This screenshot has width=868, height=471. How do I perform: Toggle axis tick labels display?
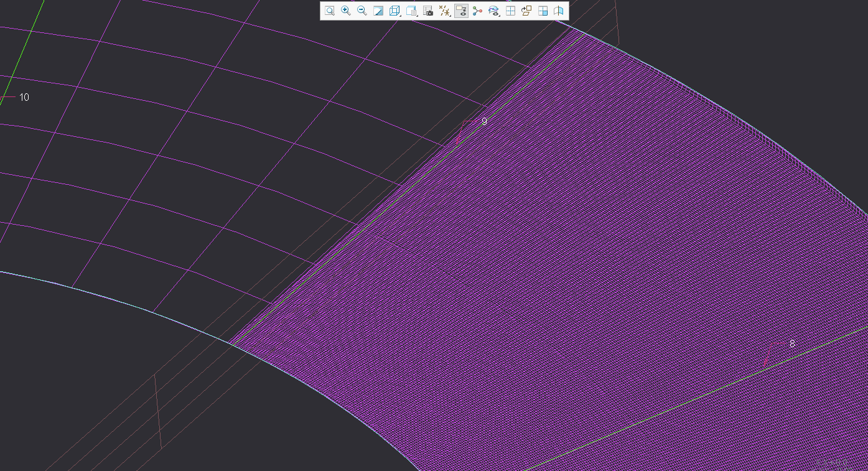pyautogui.click(x=444, y=11)
